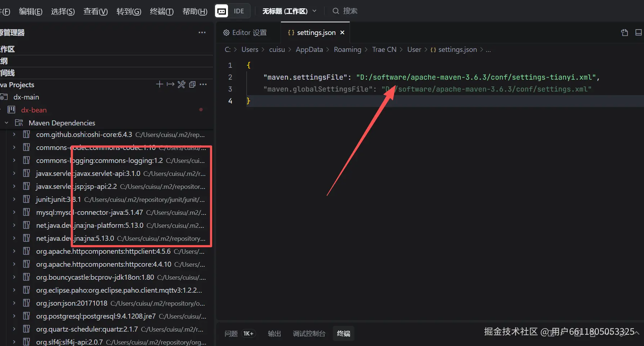
Task: Expand the httpclient 4.5.6 dependency
Action: [x=14, y=251]
